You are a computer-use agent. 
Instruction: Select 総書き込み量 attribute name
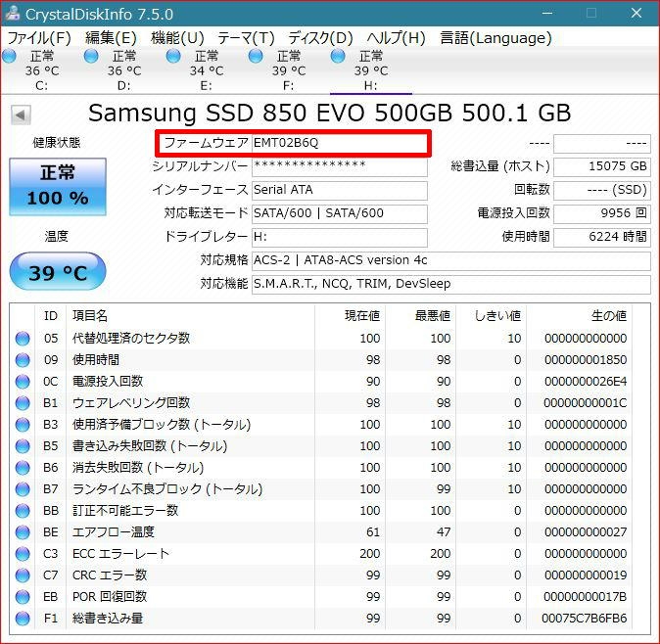click(x=108, y=619)
